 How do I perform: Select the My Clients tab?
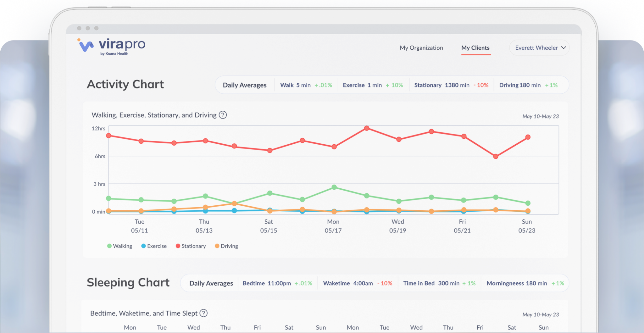[x=475, y=48]
